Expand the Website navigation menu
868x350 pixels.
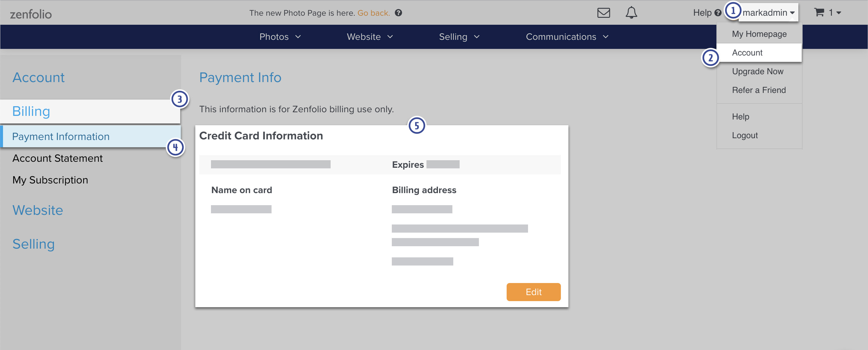[370, 37]
